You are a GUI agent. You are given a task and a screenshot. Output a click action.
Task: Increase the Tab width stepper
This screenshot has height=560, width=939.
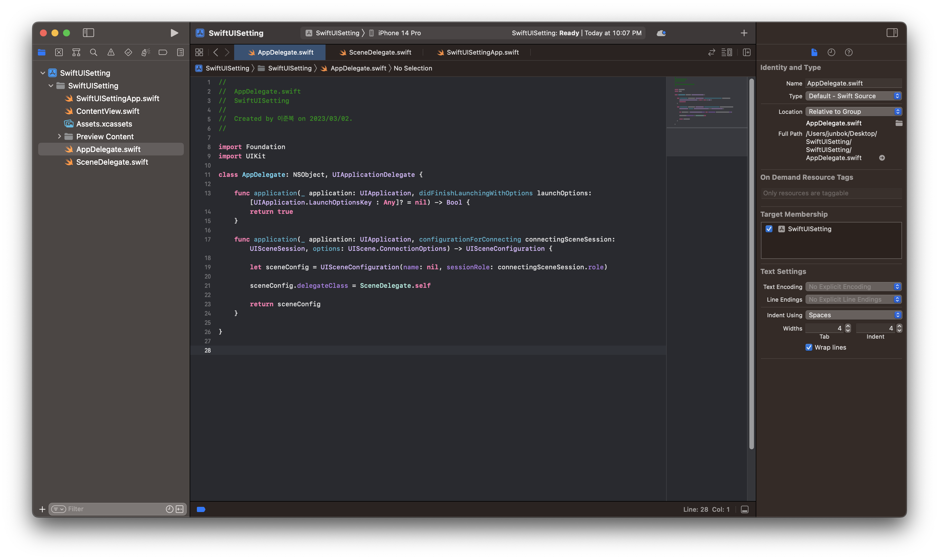tap(848, 326)
